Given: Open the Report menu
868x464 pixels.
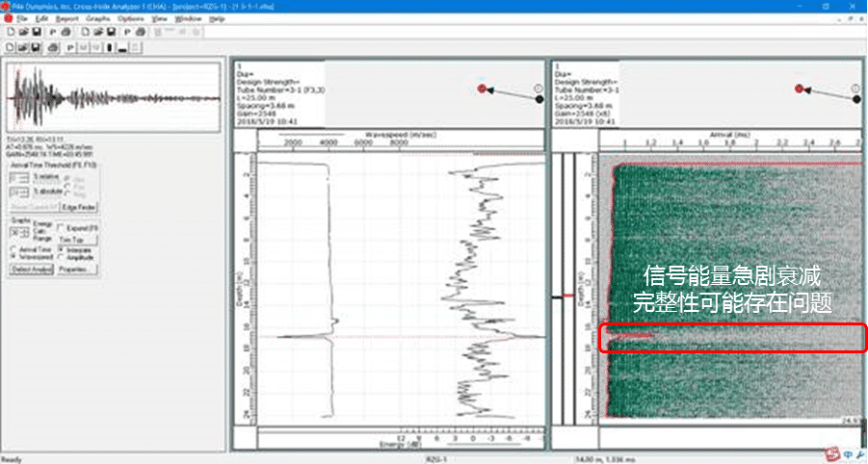Looking at the screenshot, I should pos(68,18).
